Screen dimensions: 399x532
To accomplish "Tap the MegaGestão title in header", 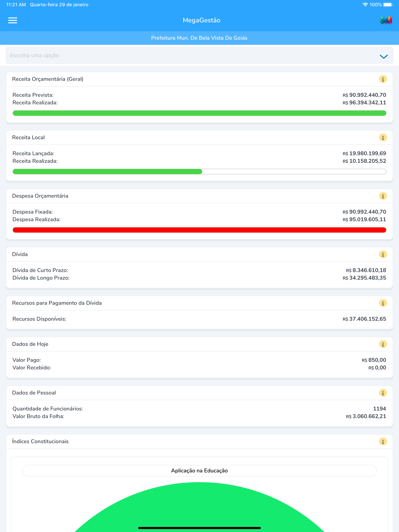I will click(202, 20).
